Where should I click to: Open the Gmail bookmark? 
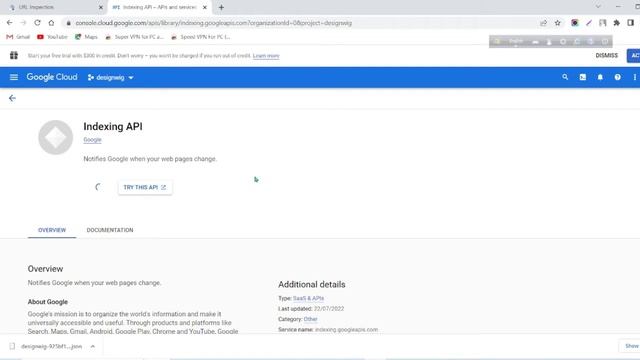coord(18,37)
